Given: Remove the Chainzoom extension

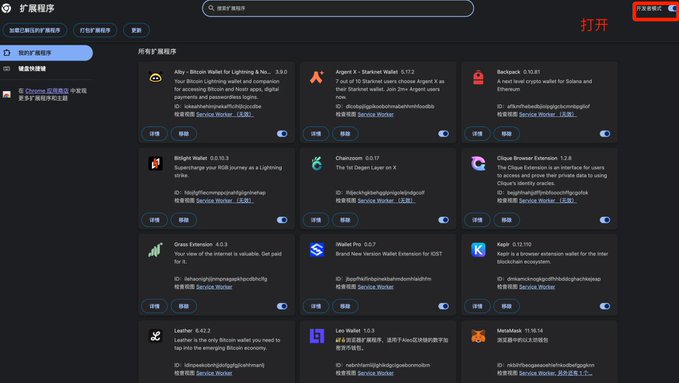Looking at the screenshot, I should (345, 220).
